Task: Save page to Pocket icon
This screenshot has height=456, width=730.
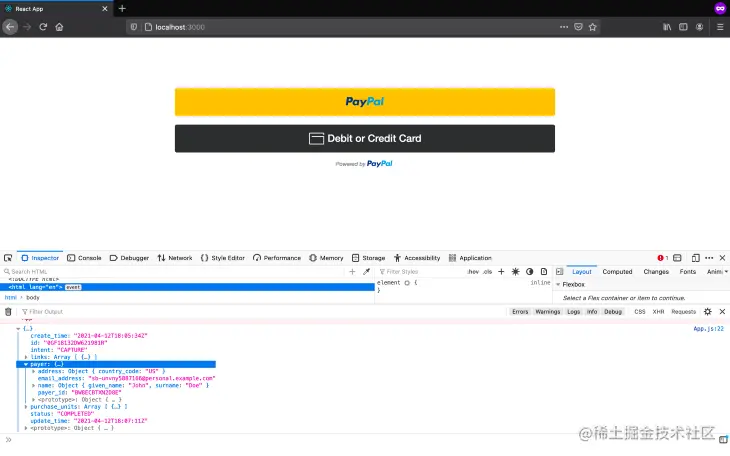Action: 578,27
